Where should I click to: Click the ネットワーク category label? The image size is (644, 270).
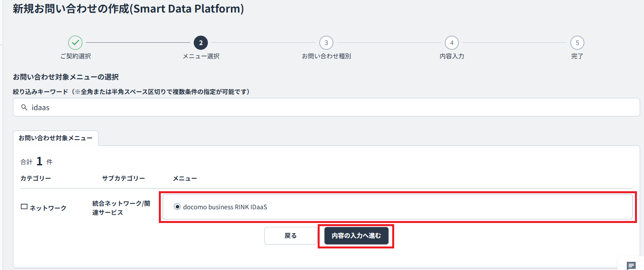coord(48,208)
